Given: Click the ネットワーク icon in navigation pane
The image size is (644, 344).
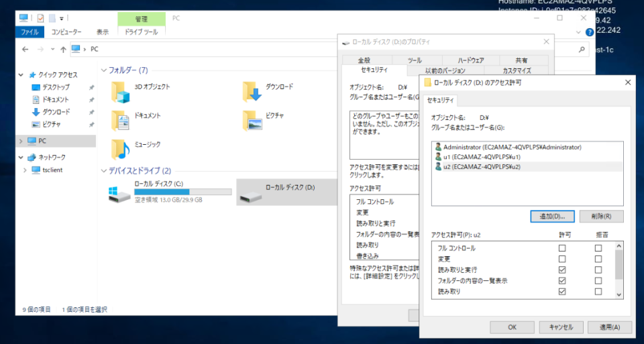Looking at the screenshot, I should coord(32,158).
